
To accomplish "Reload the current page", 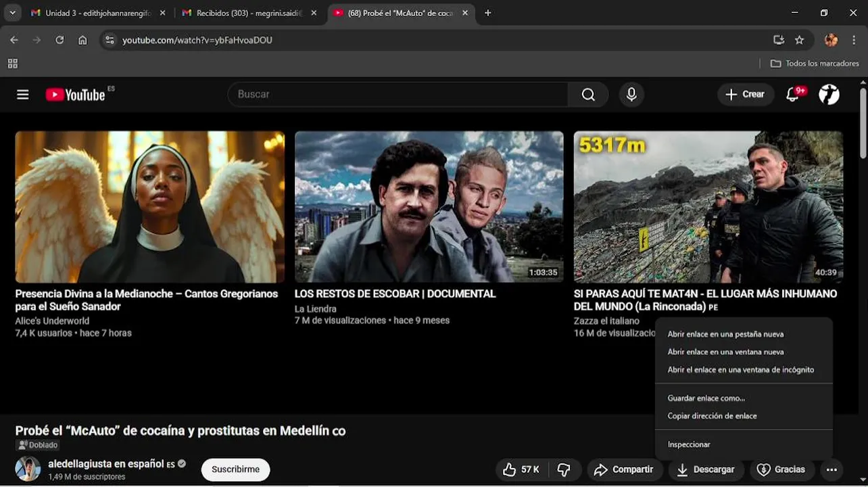I will coord(59,40).
